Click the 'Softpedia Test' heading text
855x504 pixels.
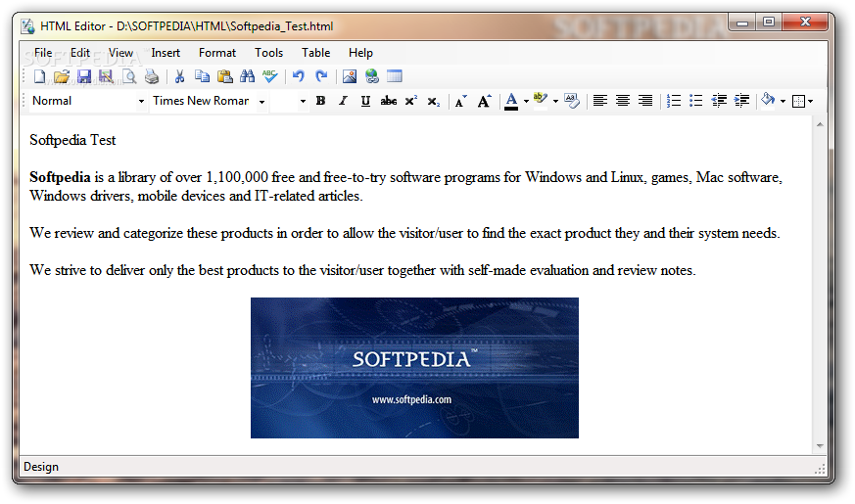(x=72, y=140)
